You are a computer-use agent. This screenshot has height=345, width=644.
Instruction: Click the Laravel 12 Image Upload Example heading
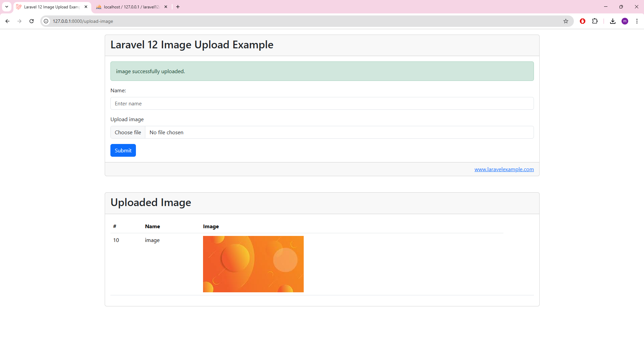coord(192,45)
